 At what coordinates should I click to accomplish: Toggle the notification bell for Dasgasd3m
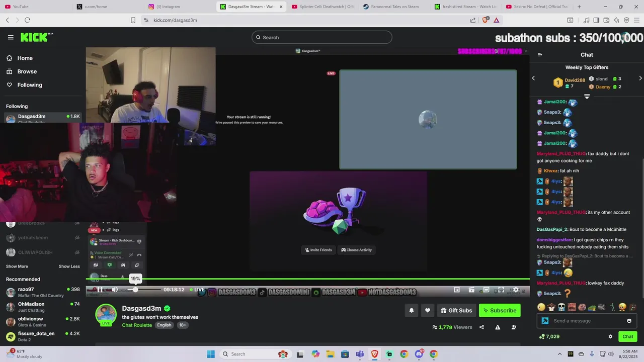tap(411, 311)
